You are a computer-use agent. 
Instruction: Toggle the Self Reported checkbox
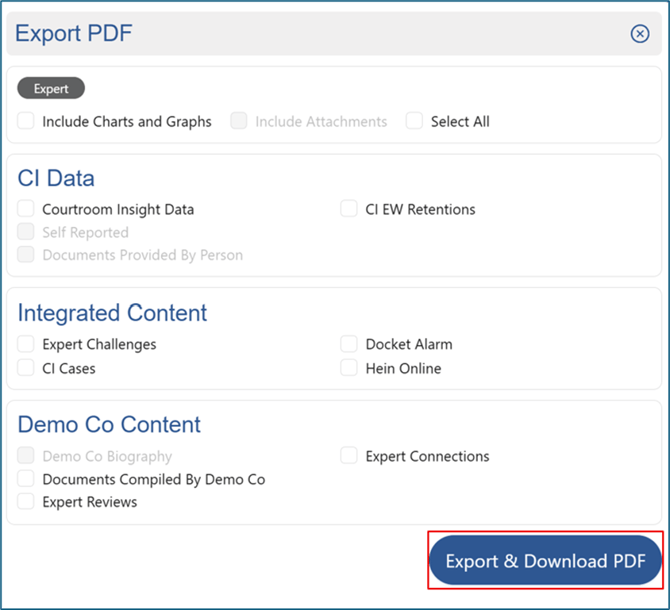click(x=26, y=232)
